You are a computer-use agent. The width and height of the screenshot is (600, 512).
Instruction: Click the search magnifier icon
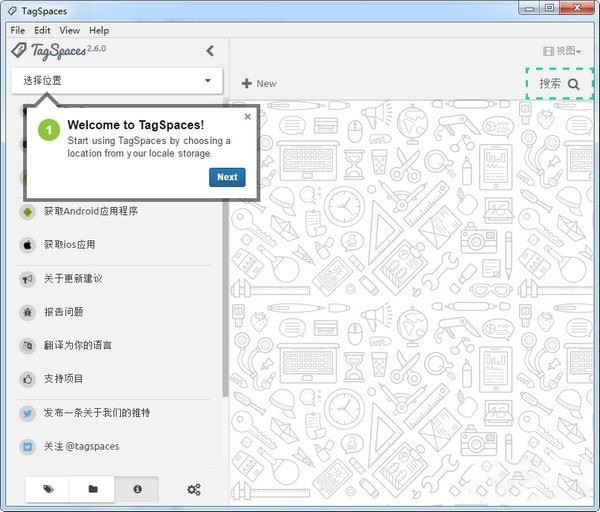coord(573,84)
